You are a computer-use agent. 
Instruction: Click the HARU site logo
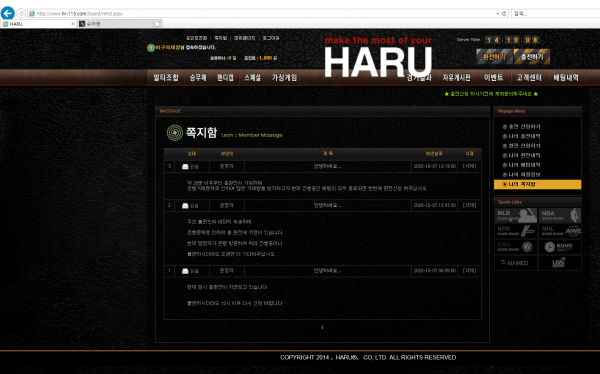[378, 58]
